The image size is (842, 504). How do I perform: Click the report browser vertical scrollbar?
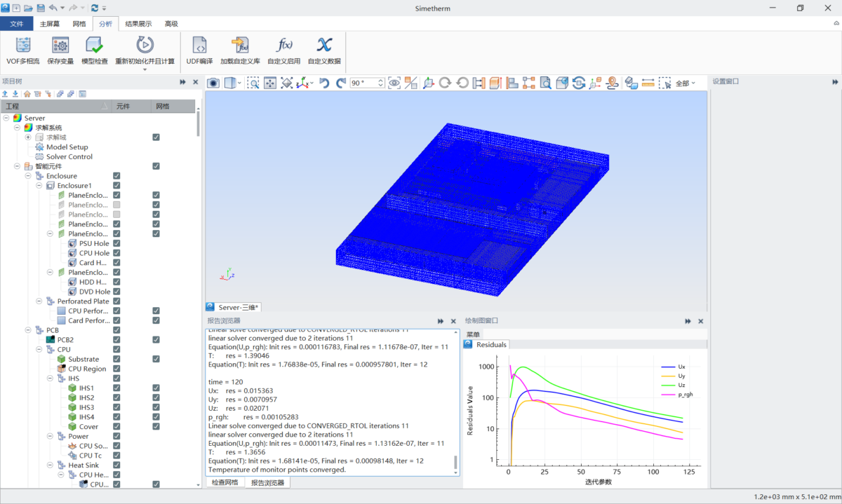pyautogui.click(x=457, y=402)
